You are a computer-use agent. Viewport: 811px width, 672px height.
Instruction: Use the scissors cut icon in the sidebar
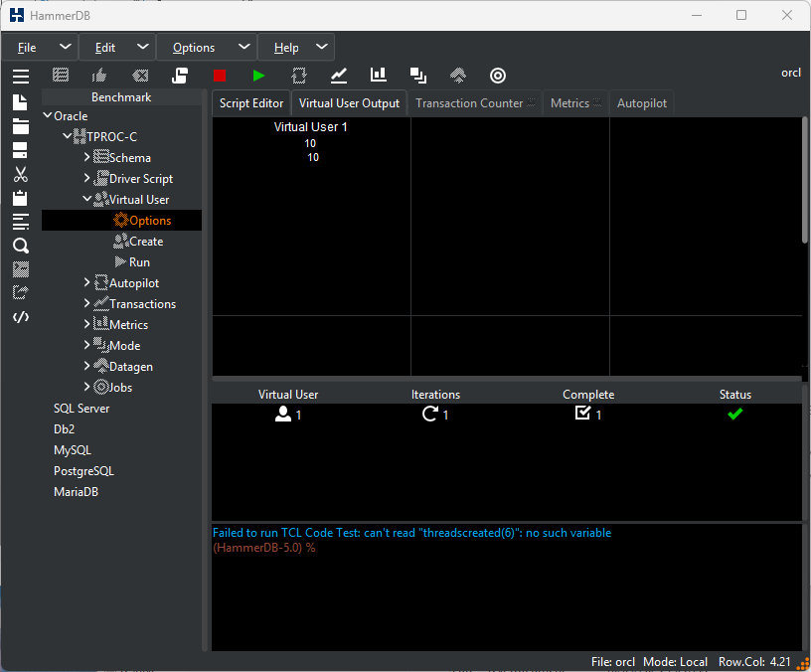(x=20, y=173)
